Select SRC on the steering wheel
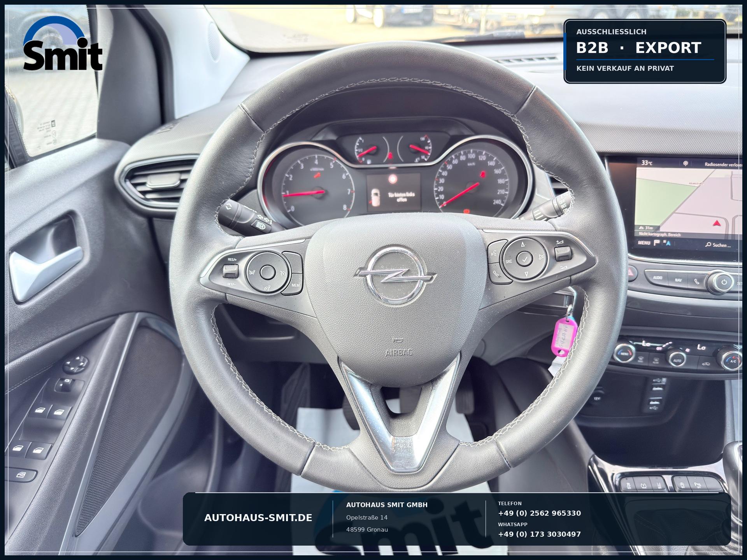The width and height of the screenshot is (747, 560). click(x=509, y=261)
